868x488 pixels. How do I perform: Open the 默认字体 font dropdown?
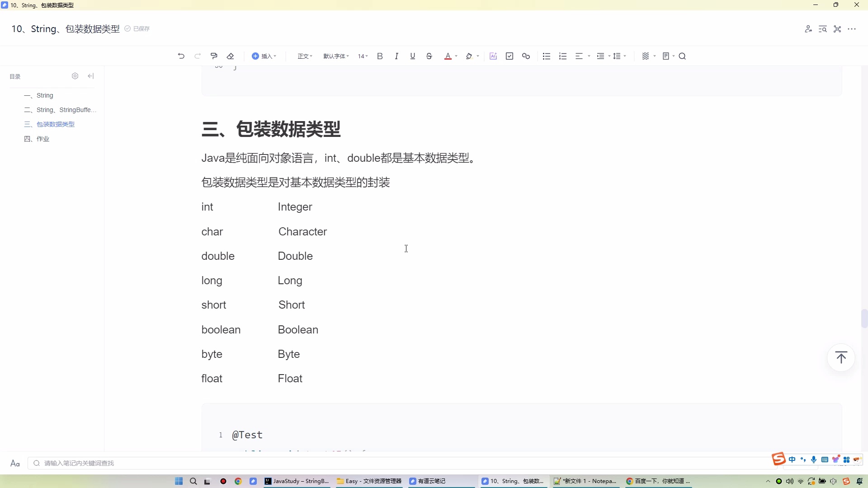(x=335, y=56)
